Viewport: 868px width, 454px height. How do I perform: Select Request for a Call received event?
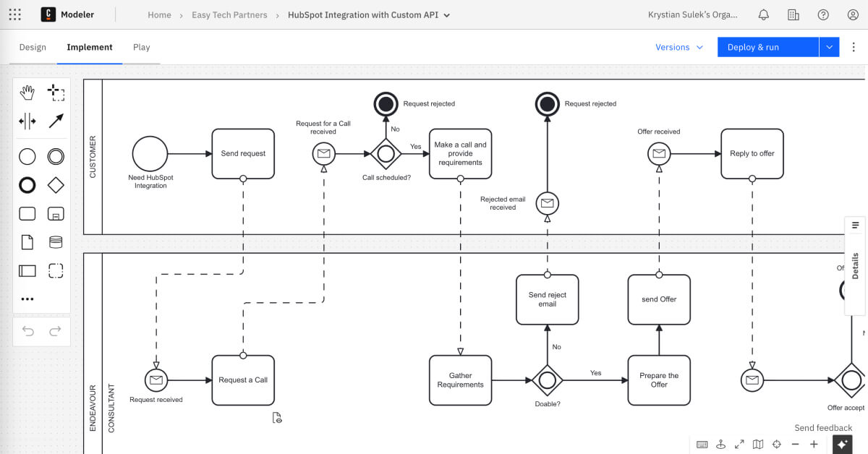point(323,154)
